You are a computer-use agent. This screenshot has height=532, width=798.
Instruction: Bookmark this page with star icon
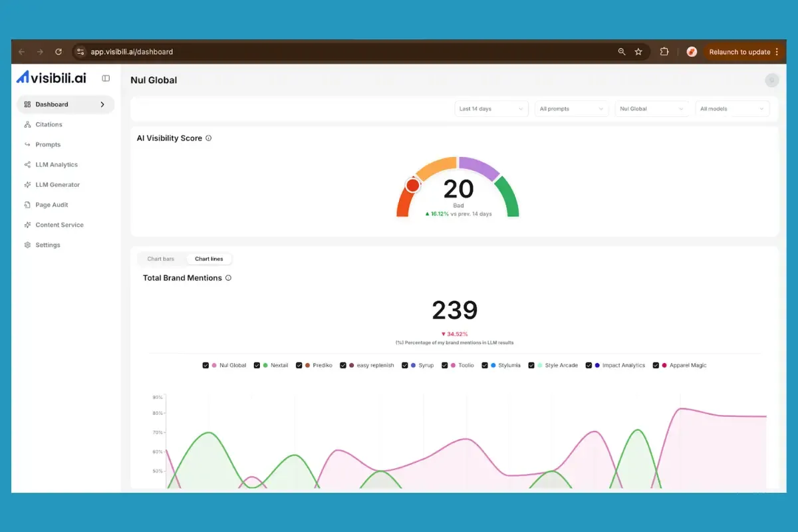pyautogui.click(x=638, y=52)
